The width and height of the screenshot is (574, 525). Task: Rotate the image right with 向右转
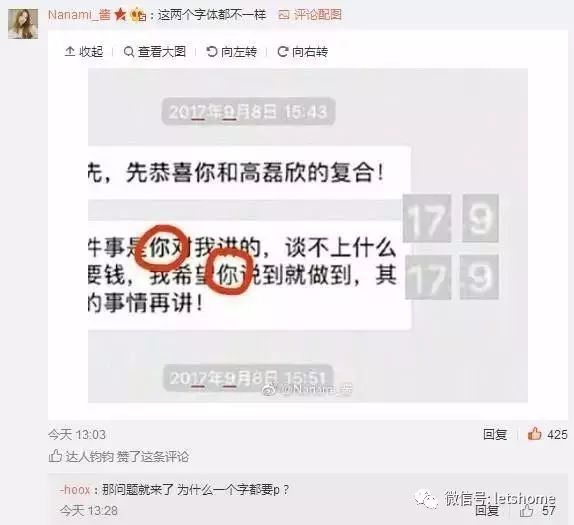[x=302, y=52]
